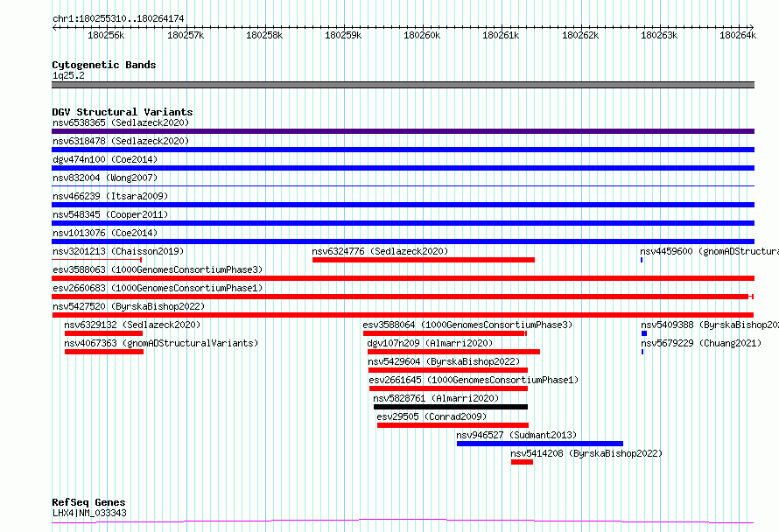The height and width of the screenshot is (532, 779).
Task: Click the 180258k ruler position
Action: [264, 35]
